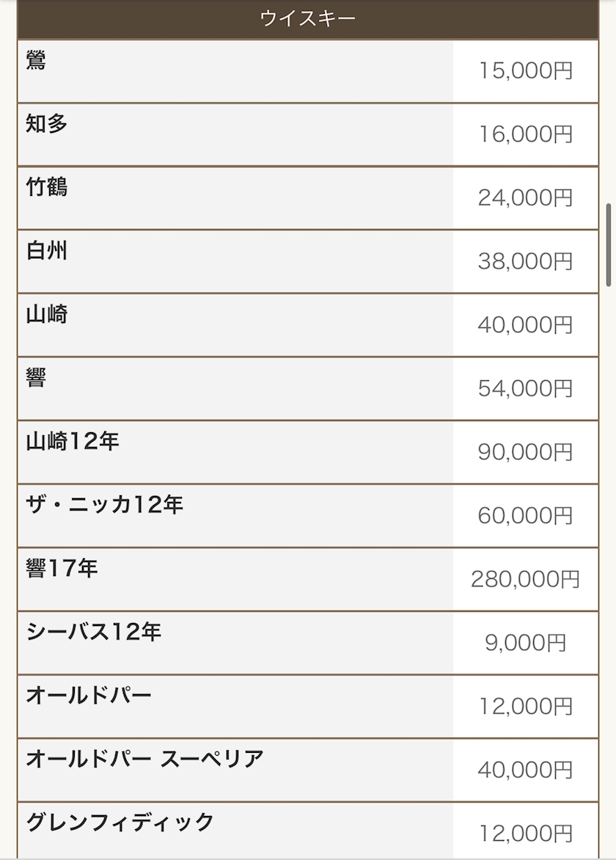
Task: Tap the グレンフィディック whisky name
Action: point(120,822)
